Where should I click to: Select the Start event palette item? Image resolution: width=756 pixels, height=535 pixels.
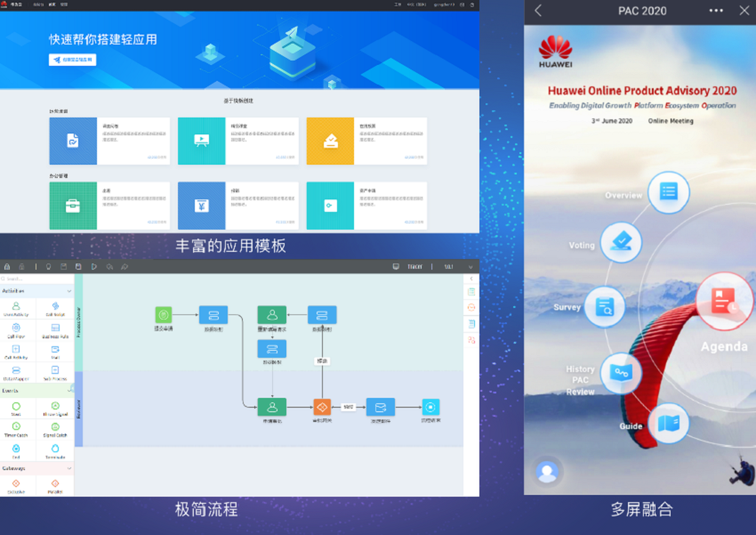pyautogui.click(x=16, y=409)
